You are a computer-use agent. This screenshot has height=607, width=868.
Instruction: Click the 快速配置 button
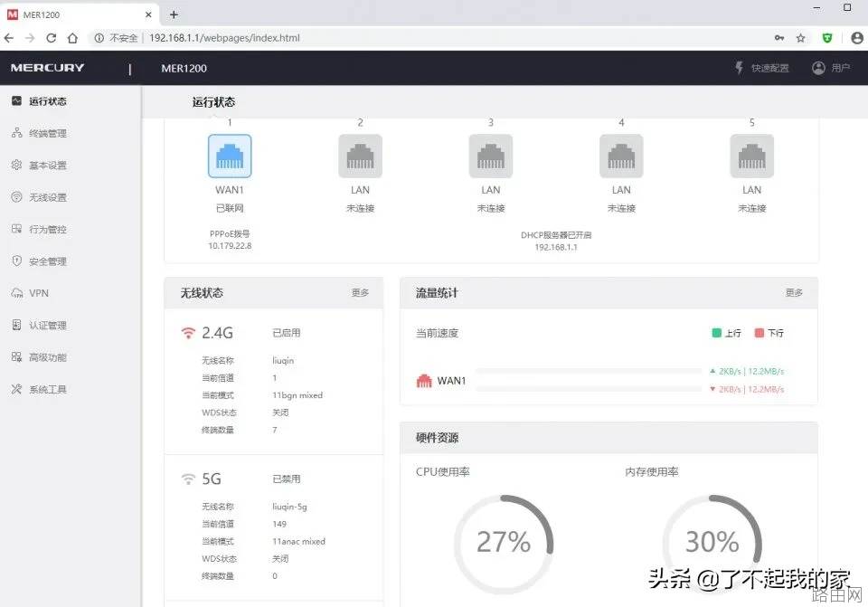(x=761, y=68)
